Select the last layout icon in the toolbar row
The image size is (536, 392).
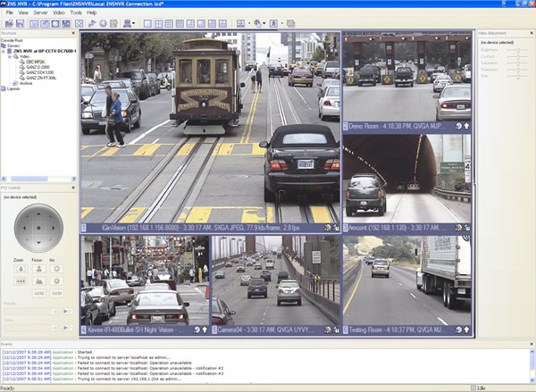(x=222, y=23)
